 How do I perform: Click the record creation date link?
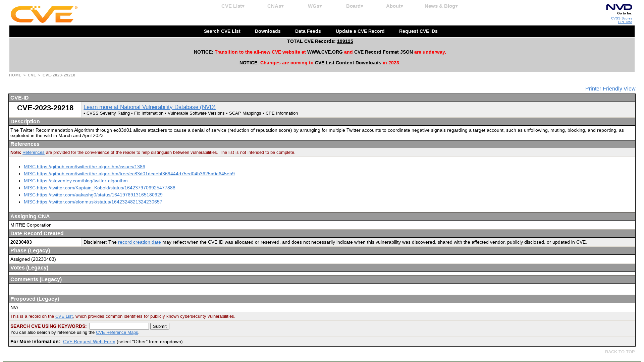click(139, 242)
